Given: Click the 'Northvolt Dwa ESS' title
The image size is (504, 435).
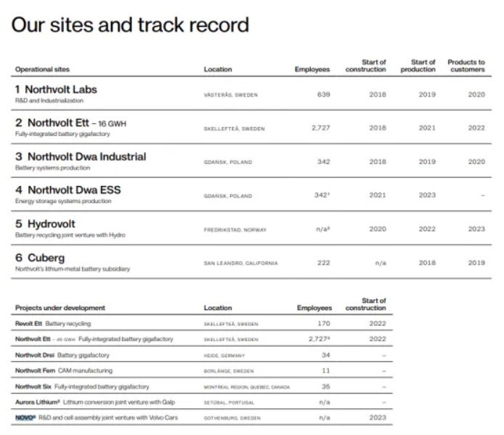Looking at the screenshot, I should coord(74,190).
